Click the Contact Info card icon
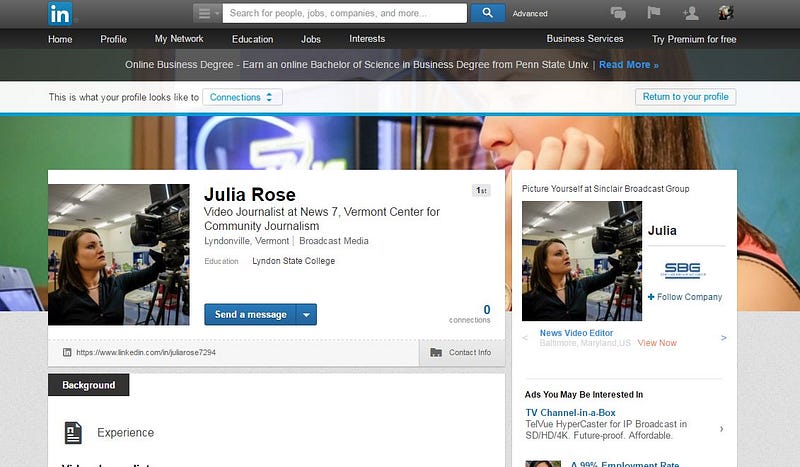Image resolution: width=800 pixels, height=467 pixels. click(436, 353)
